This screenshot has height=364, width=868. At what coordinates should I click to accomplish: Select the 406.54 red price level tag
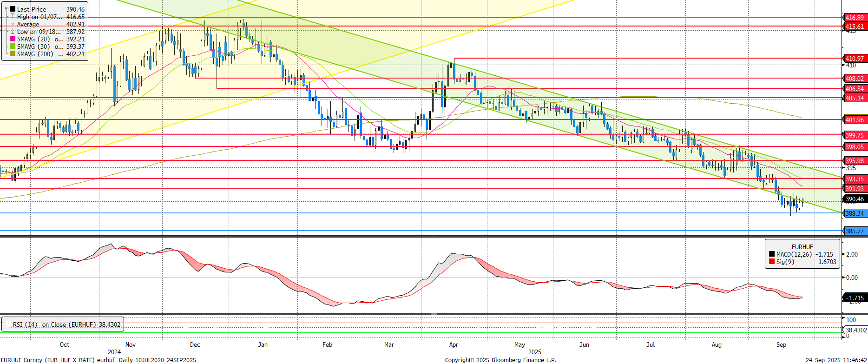(855, 89)
